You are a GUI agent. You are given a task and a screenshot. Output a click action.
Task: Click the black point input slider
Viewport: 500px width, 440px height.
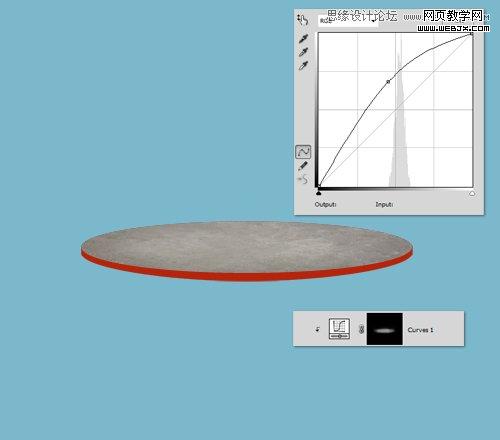coord(319,193)
